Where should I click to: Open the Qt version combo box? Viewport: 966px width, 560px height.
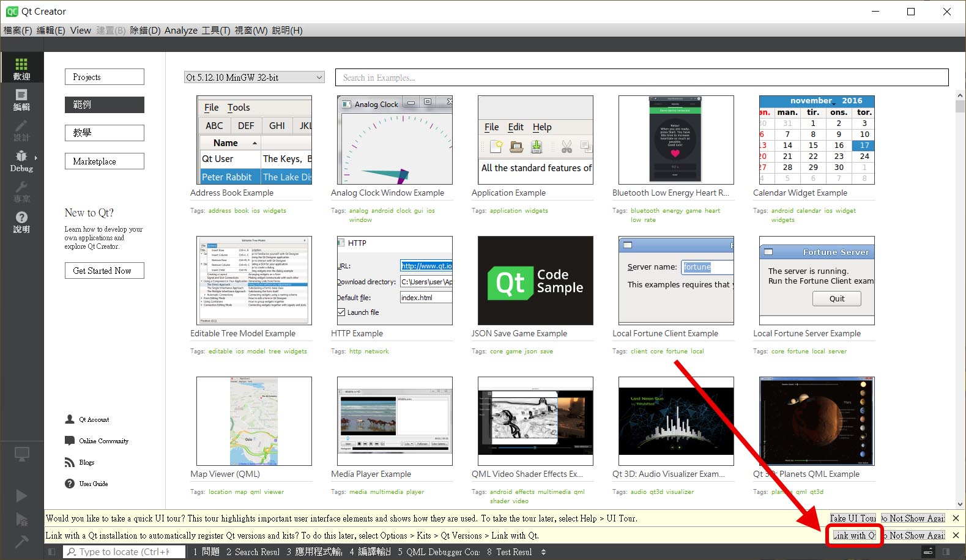pos(254,78)
